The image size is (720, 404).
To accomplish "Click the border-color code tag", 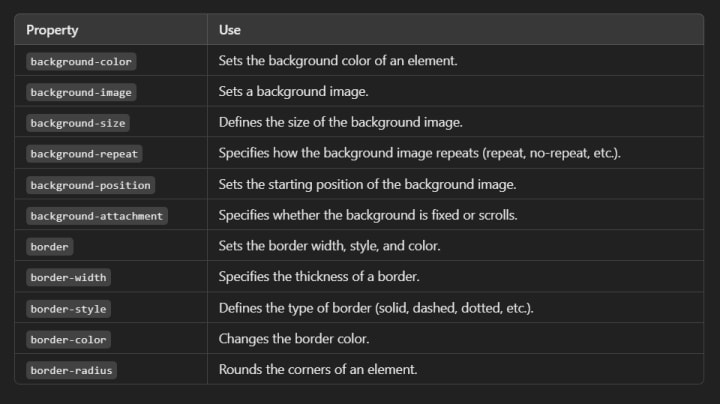I will click(68, 339).
